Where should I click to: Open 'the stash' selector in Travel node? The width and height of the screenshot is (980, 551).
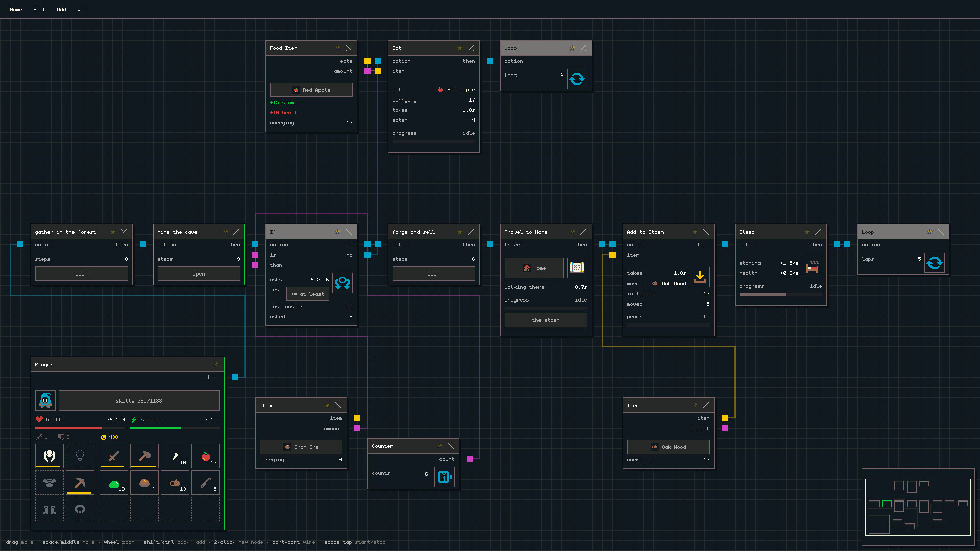point(546,320)
